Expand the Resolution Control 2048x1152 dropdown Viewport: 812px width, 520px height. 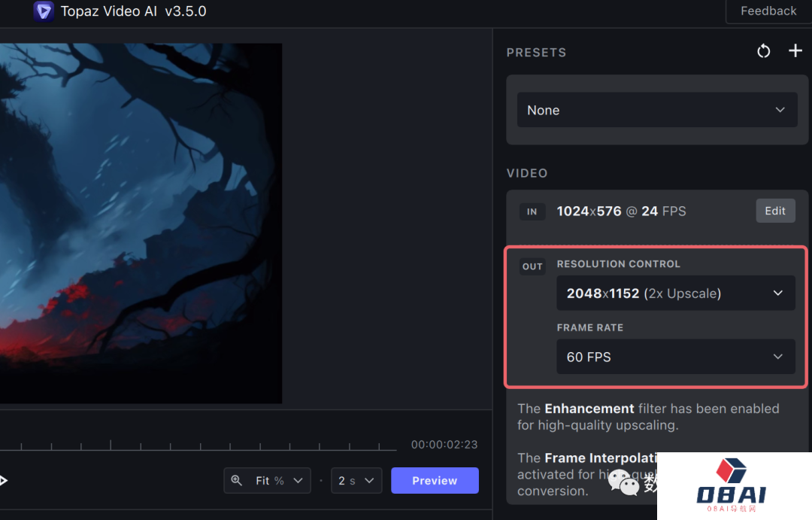point(675,293)
